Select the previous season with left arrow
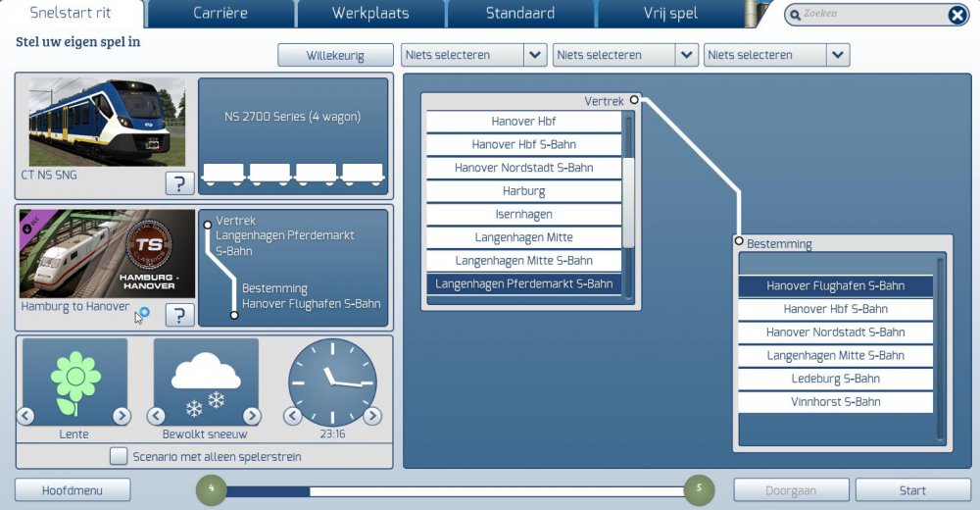Image resolution: width=980 pixels, height=510 pixels. coord(26,416)
